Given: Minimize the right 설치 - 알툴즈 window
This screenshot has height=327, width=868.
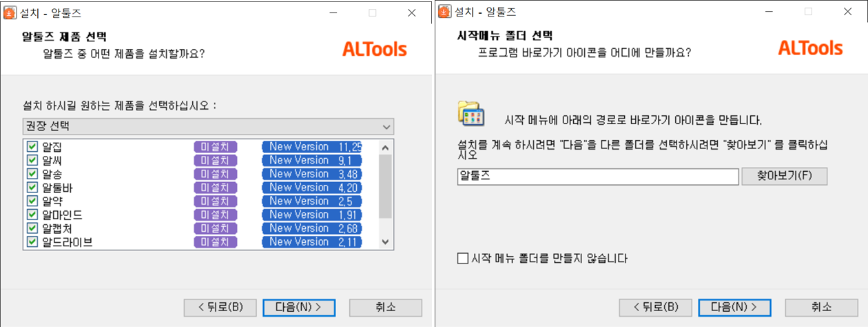Looking at the screenshot, I should click(769, 12).
